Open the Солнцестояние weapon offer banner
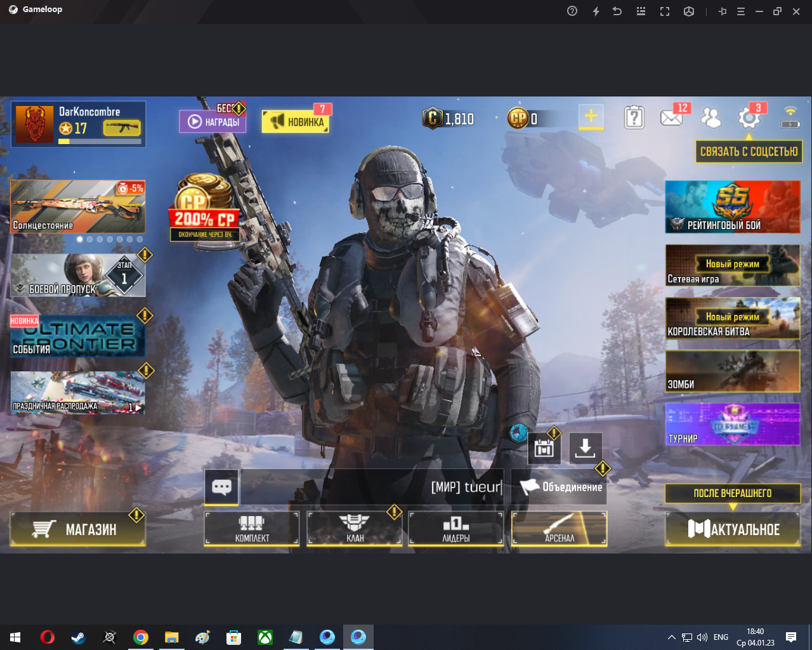Viewport: 812px width, 650px height. tap(78, 206)
